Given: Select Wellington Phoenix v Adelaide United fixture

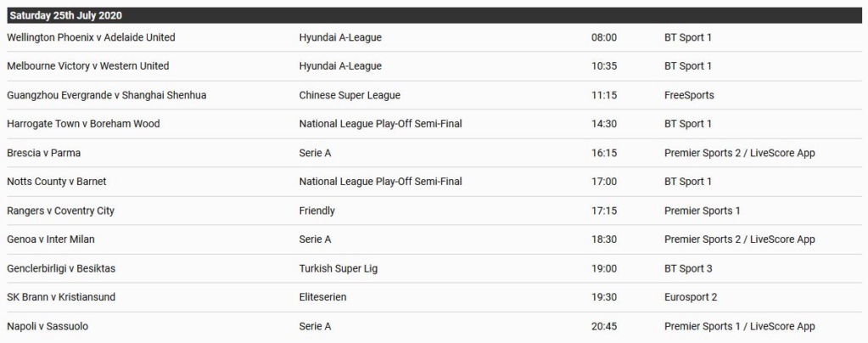Looking at the screenshot, I should click(91, 37).
